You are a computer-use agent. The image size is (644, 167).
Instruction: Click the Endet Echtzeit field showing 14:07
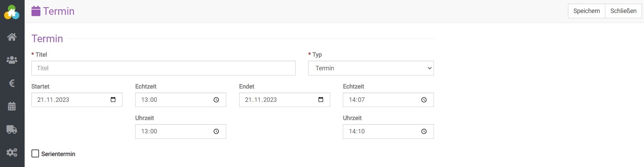(x=380, y=100)
